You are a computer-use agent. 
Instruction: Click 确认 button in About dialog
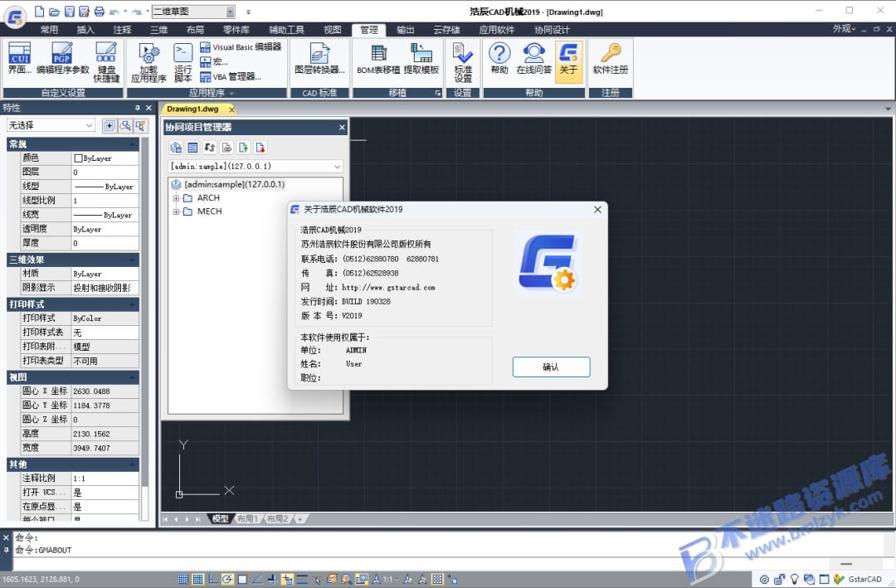coord(552,367)
